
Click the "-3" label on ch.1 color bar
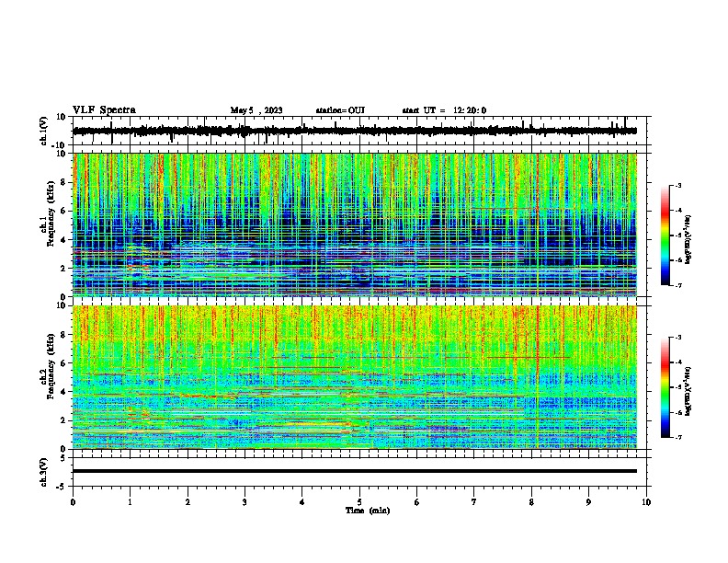(677, 185)
